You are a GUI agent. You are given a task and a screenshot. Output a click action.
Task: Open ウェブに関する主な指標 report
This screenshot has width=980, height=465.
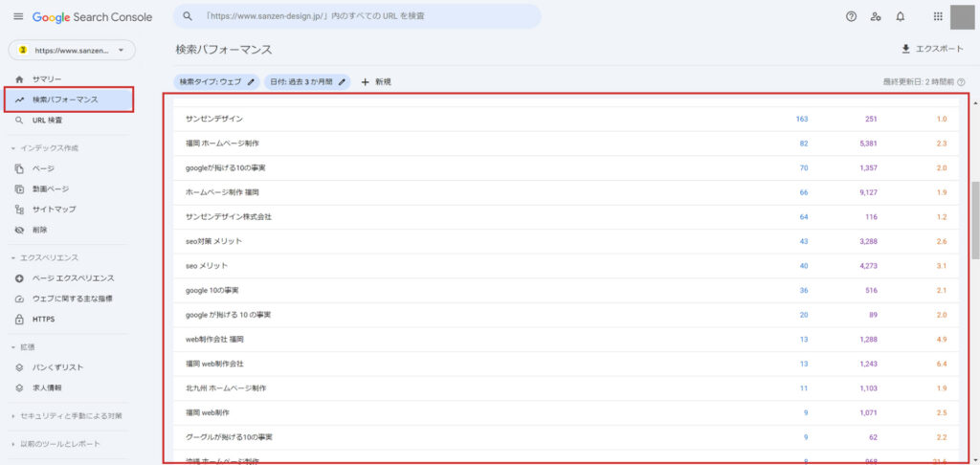pyautogui.click(x=73, y=299)
